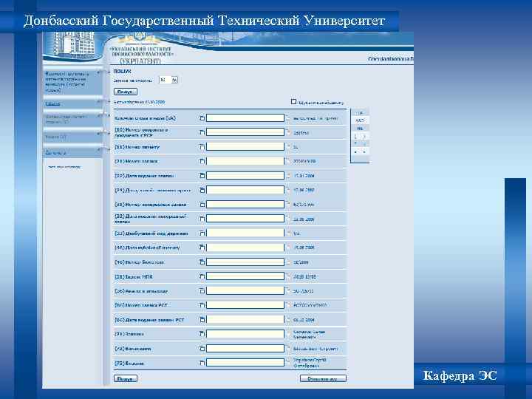Open index icon for Номер заявки PCT row

[202, 305]
